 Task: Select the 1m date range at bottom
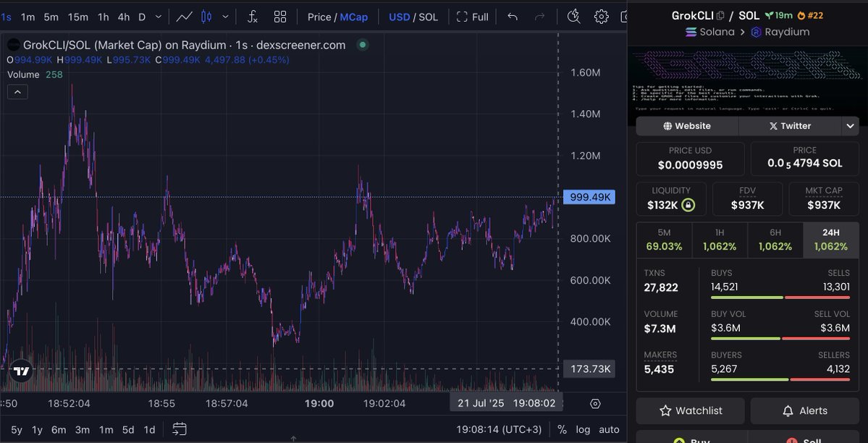coord(106,430)
